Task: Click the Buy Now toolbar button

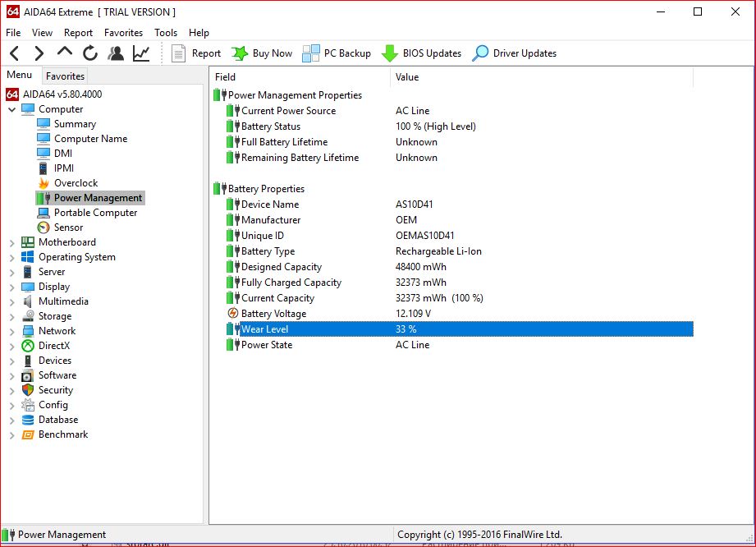Action: 262,53
